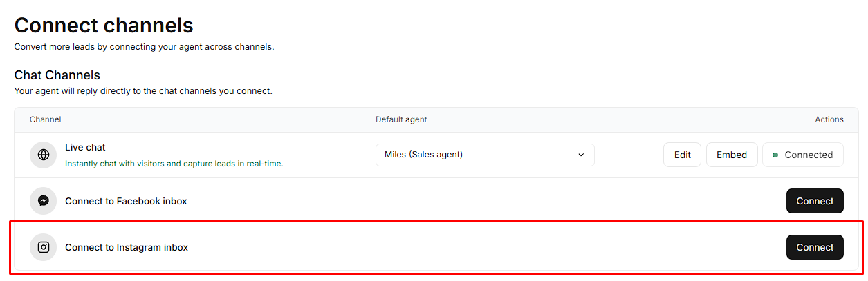Screen dimensions: 868x281
Task: Click the Channel column header
Action: 46,119
